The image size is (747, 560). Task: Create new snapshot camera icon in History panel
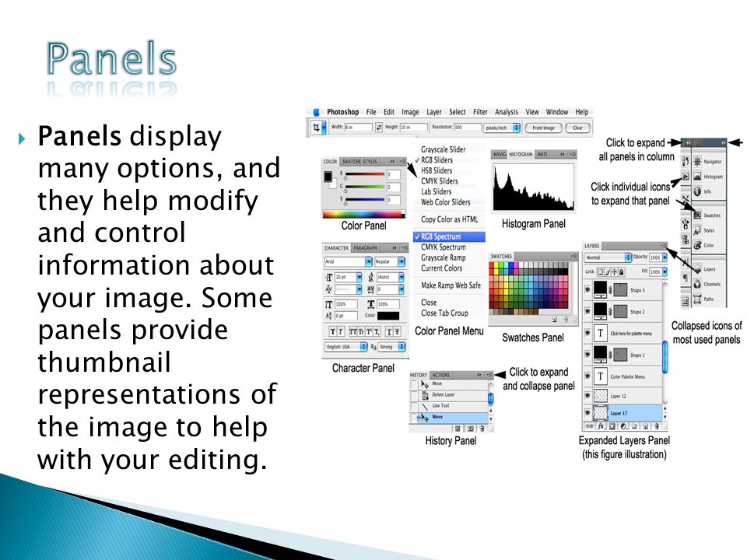tap(470, 429)
